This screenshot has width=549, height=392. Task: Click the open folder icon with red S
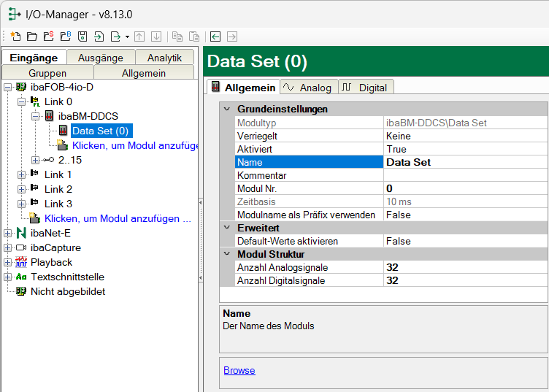(x=48, y=36)
